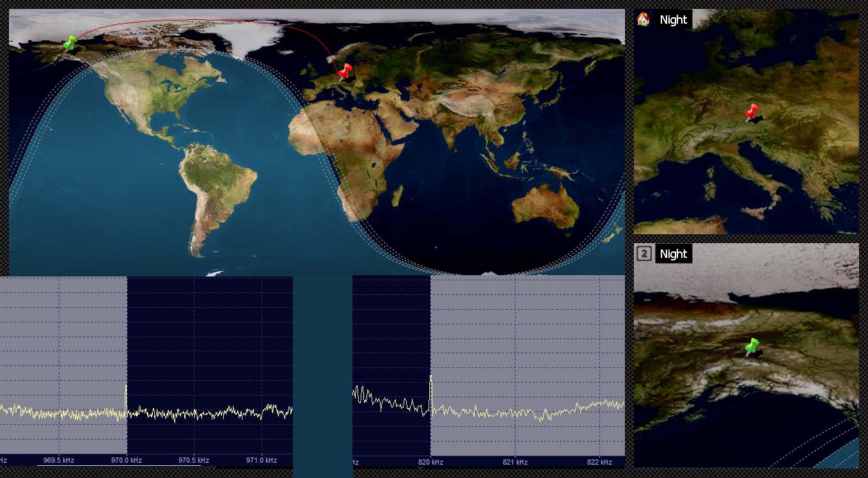Screen dimensions: 868x478
Task: Click the red pushpin on the world map
Action: coord(345,71)
